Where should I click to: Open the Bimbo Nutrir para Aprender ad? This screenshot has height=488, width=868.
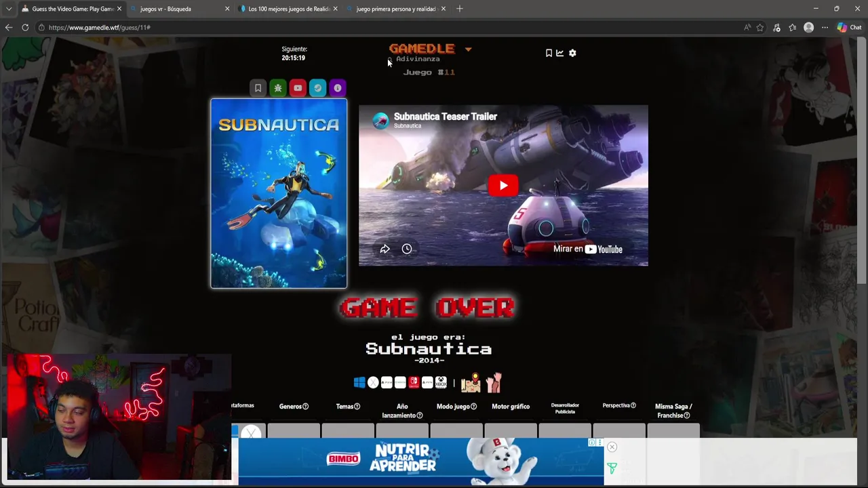click(420, 462)
